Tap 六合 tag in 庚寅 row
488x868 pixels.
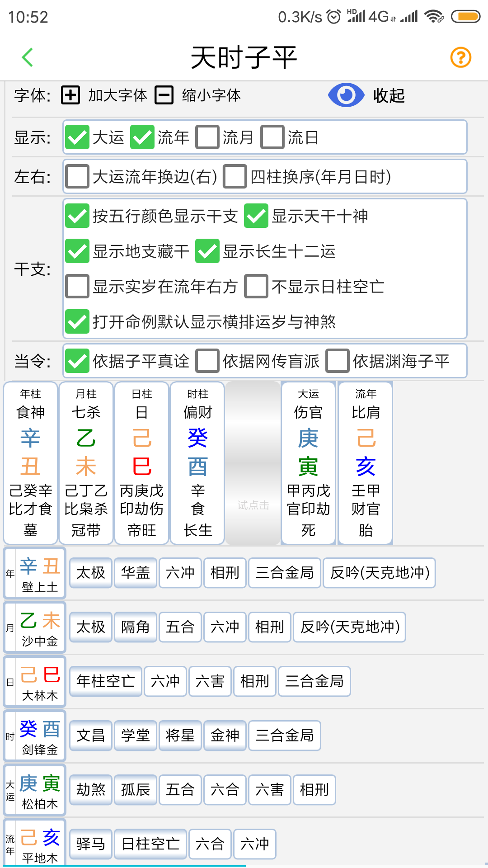(x=225, y=790)
